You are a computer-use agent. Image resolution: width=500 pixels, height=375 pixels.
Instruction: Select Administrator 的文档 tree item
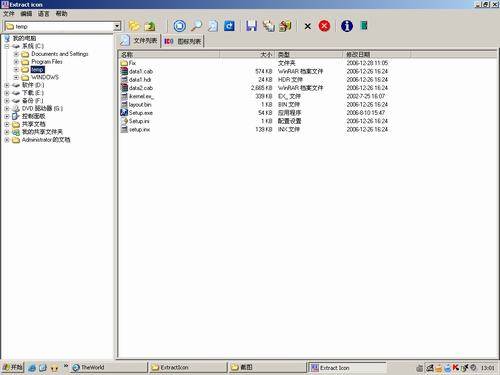46,140
